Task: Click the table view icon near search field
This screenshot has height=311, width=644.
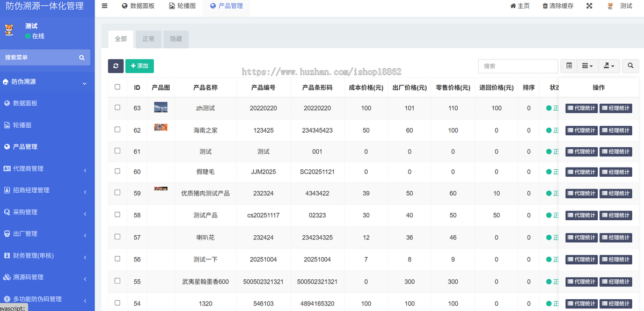Action: click(569, 66)
